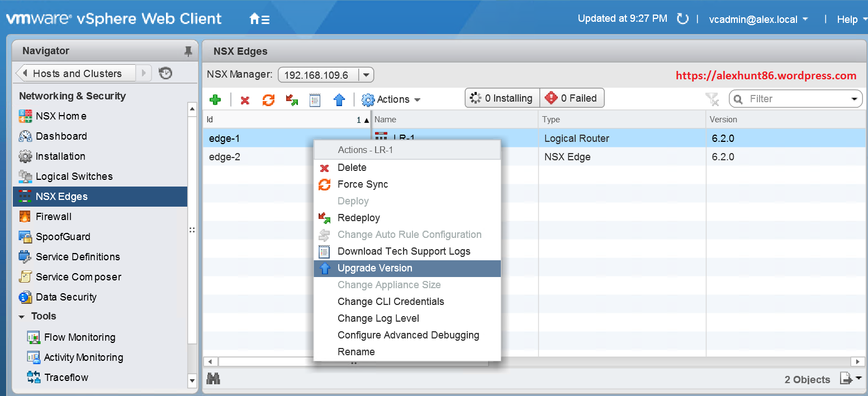
Task: Open the vcadmin@alex.local user menu
Action: [758, 19]
